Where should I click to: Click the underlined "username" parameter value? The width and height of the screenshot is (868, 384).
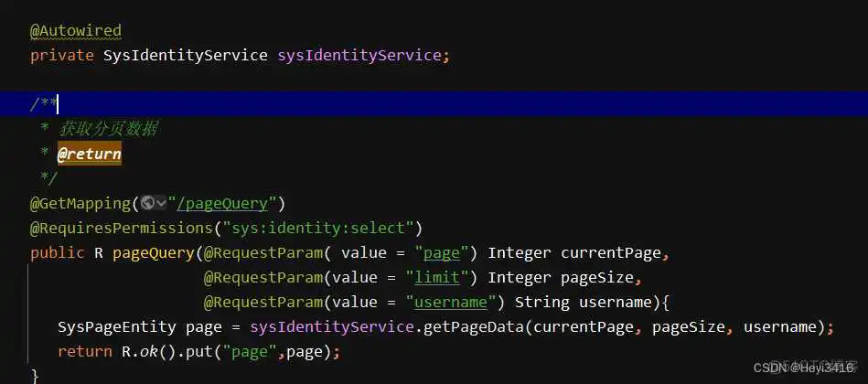[x=450, y=302]
